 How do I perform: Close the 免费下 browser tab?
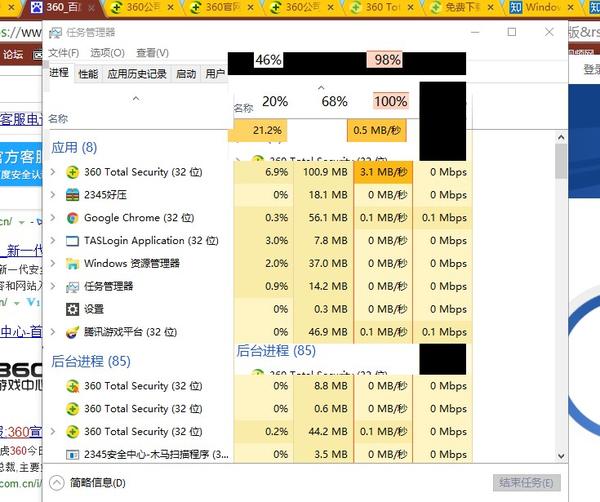491,8
